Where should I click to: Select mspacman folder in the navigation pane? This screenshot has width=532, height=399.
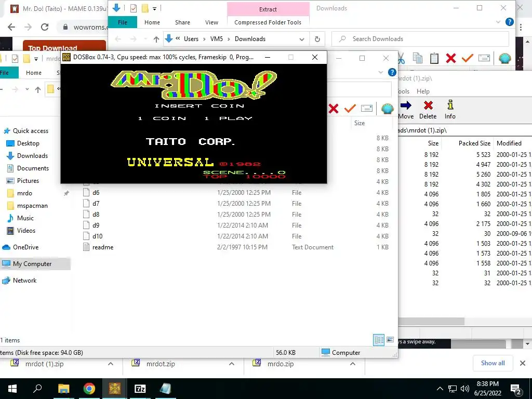32,206
